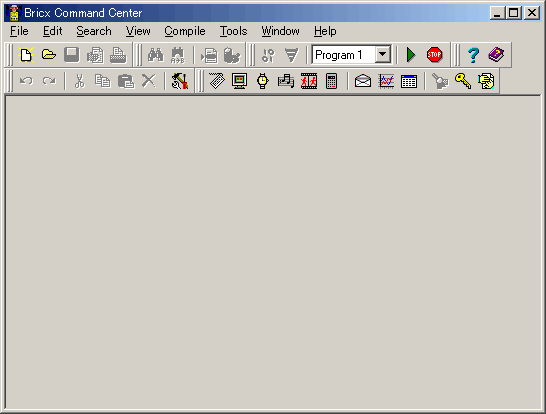
Task: Run program with green play button
Action: (411, 55)
